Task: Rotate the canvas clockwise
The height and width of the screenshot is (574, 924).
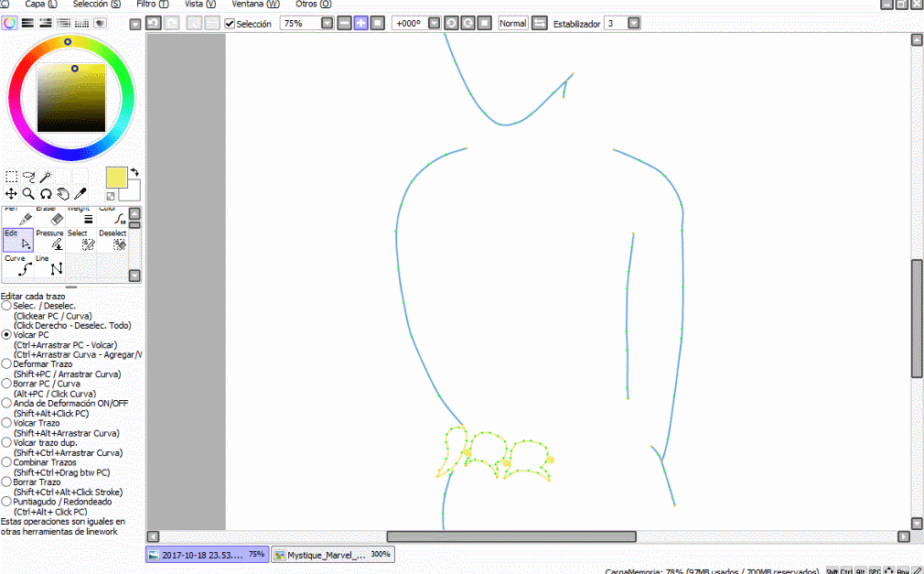Action: click(x=467, y=23)
